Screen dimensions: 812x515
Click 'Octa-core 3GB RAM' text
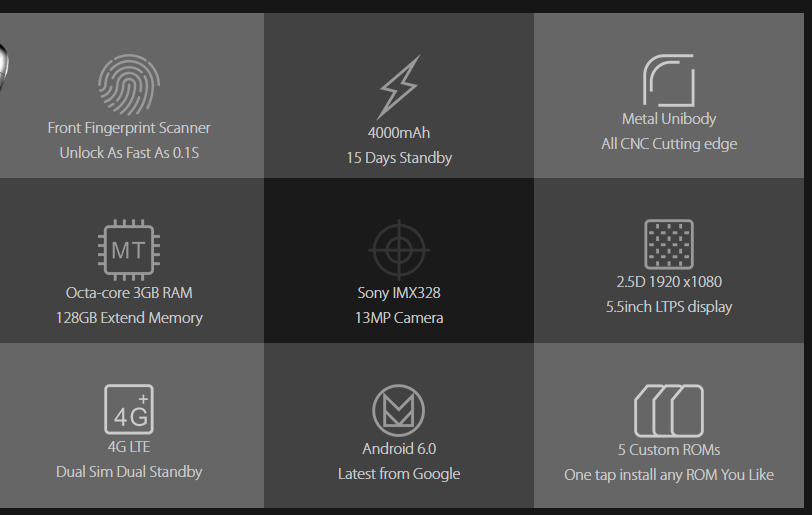pos(129,293)
